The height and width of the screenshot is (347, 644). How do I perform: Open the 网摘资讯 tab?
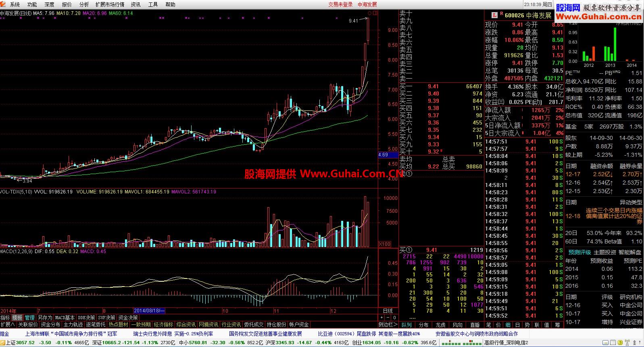click(x=208, y=324)
